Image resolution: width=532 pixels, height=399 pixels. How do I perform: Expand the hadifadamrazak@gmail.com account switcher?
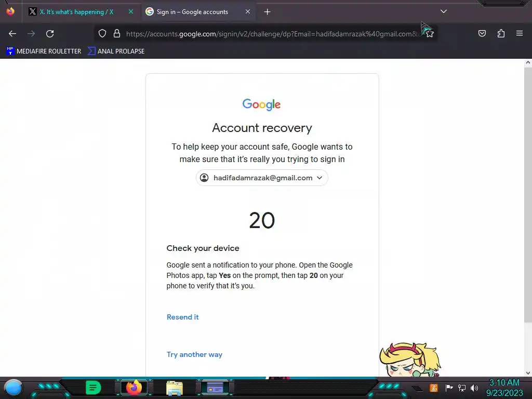(262, 178)
